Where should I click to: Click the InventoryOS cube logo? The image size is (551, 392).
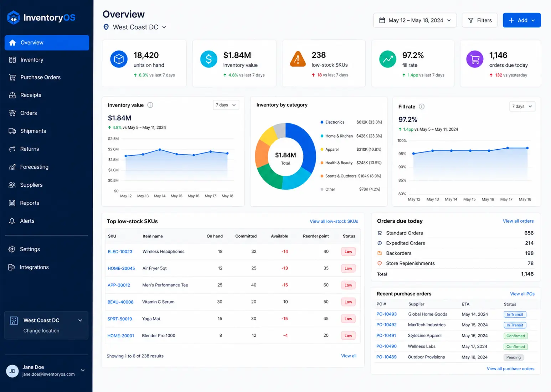(x=14, y=17)
